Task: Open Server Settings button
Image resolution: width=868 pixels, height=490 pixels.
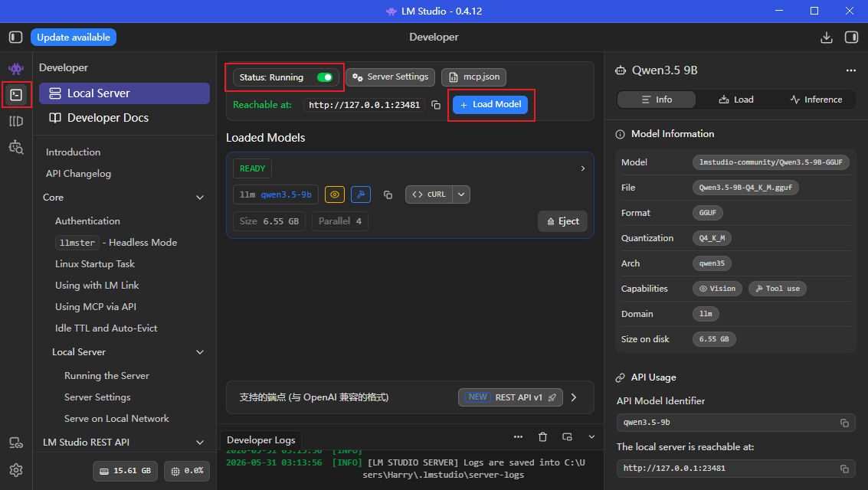Action: tap(390, 77)
